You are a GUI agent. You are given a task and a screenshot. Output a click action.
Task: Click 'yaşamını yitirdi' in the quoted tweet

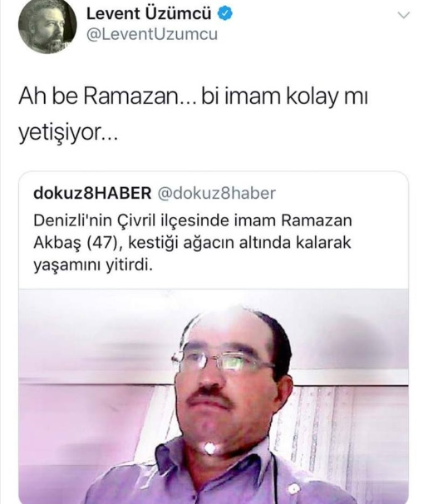pyautogui.click(x=93, y=265)
